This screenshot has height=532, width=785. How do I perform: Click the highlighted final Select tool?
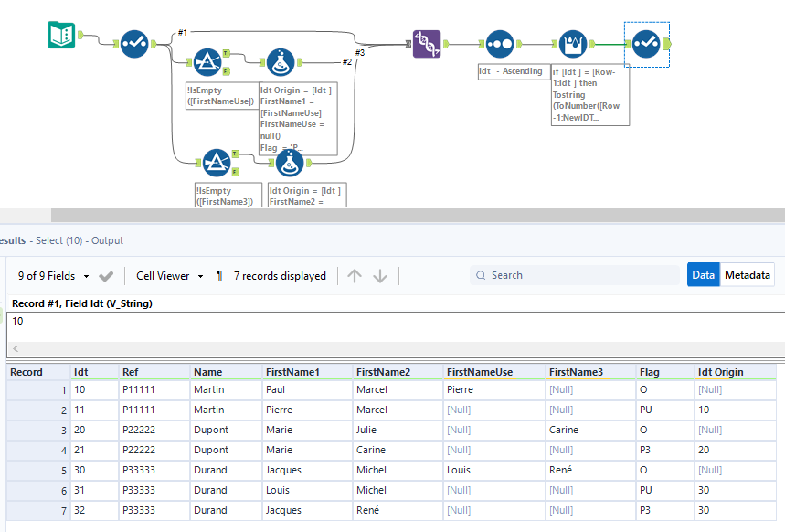pyautogui.click(x=646, y=43)
